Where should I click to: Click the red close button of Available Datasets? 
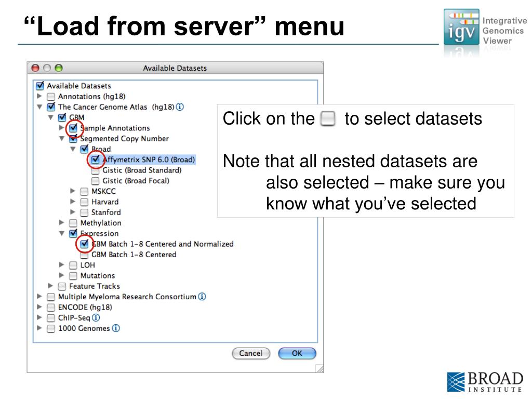[x=35, y=68]
